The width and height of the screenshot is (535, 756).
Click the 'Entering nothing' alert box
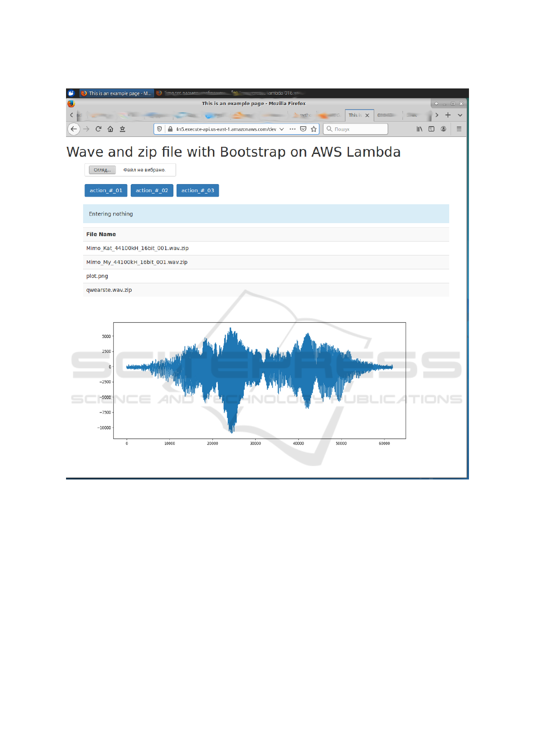266,214
